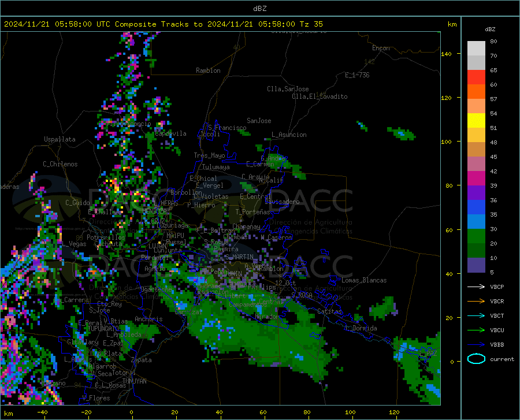Click the white VBCP arrow in legend

tap(476, 287)
